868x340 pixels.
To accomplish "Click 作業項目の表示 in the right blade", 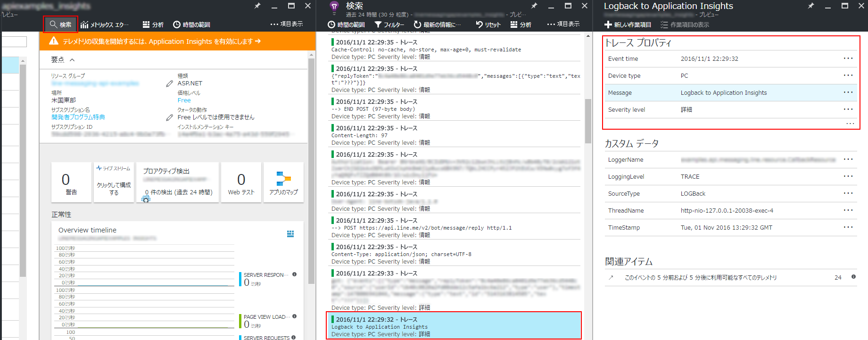I will click(x=685, y=25).
